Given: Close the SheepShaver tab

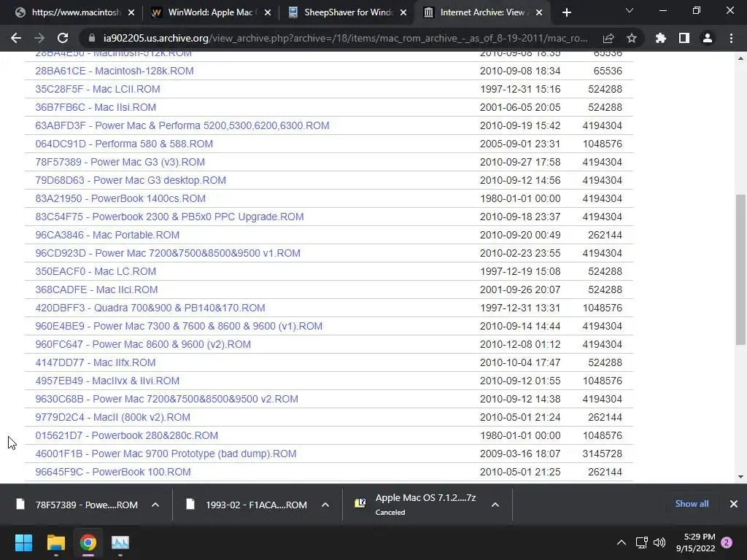Looking at the screenshot, I should [403, 12].
